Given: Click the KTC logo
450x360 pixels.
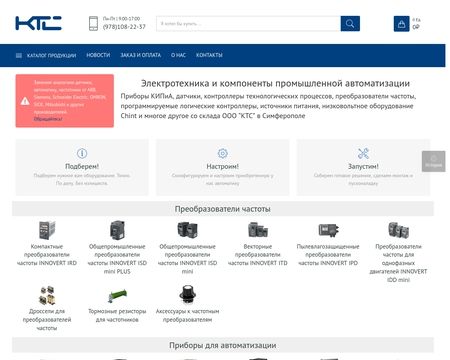Looking at the screenshot, I should (x=38, y=23).
